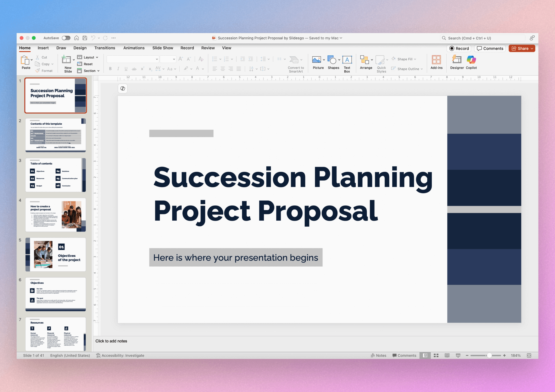Screen dimensions: 555x392
Task: Start slide show from status bar
Action: 458,355
